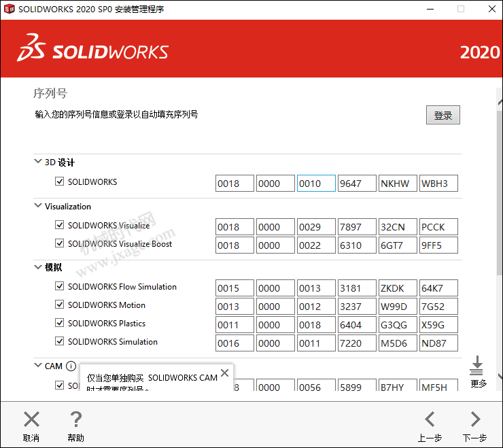Click the Plastics serial field 6404
This screenshot has height=448, width=503.
[357, 324]
